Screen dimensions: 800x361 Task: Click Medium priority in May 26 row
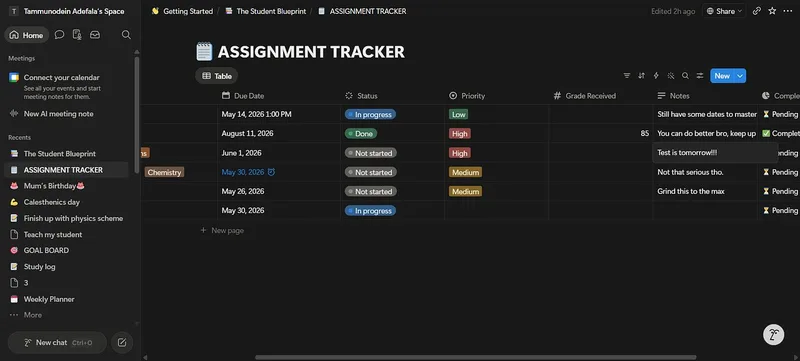pos(465,191)
